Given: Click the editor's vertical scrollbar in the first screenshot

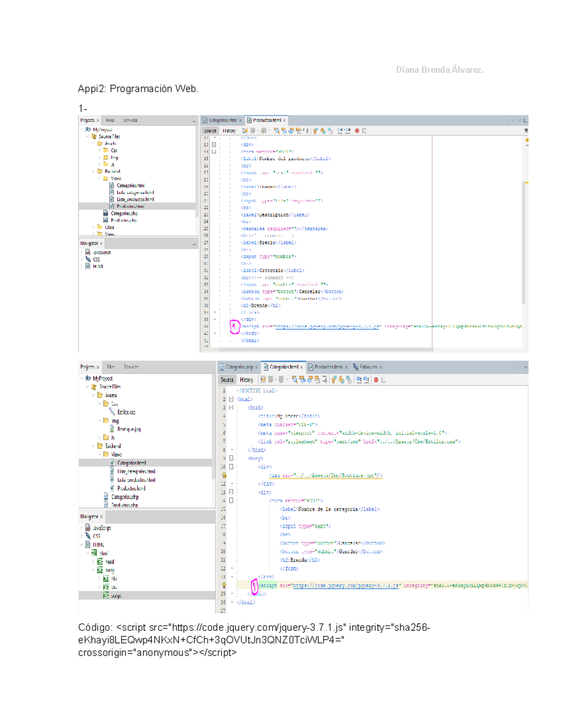Looking at the screenshot, I should point(524,242).
